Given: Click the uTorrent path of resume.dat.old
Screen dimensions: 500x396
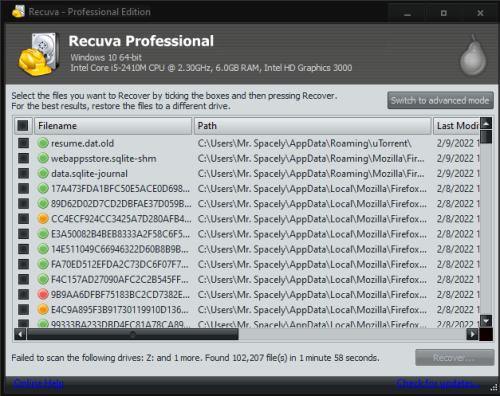Looking at the screenshot, I should 304,143.
